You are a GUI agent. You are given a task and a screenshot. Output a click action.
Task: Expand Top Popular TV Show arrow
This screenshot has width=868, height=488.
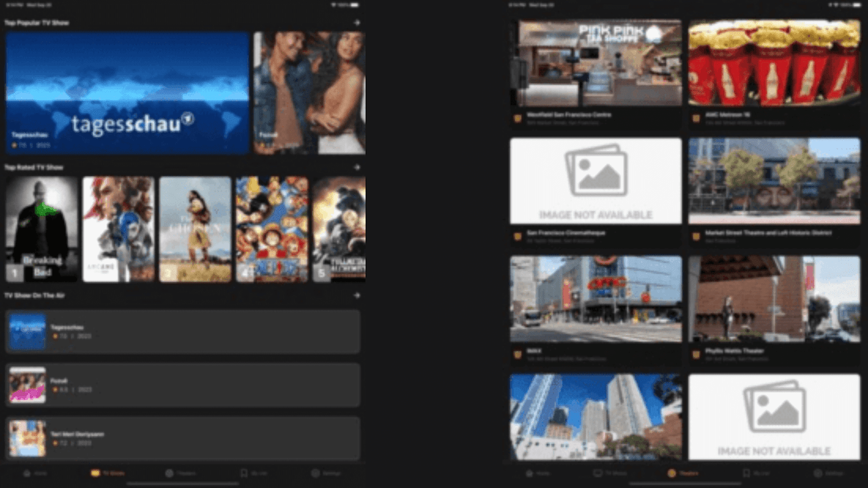(x=356, y=23)
